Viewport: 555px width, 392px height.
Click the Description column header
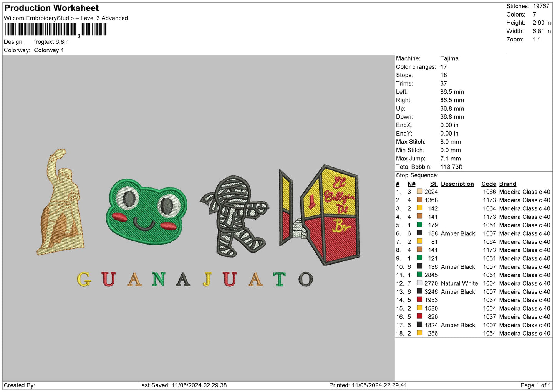click(457, 184)
